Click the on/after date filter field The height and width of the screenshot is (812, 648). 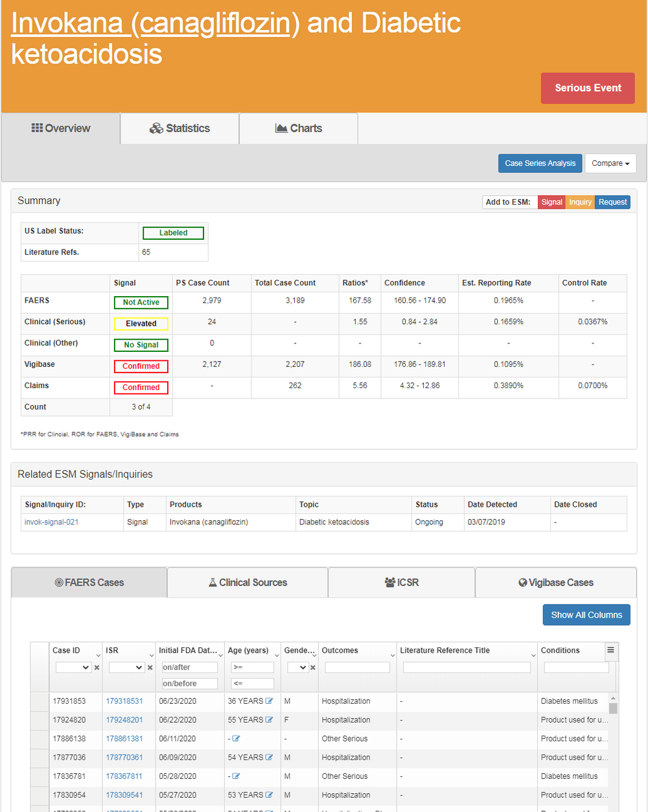pyautogui.click(x=189, y=667)
